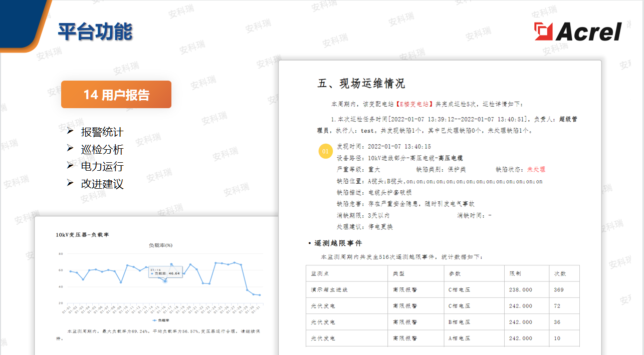Click the 五、现场运维情况 report heading

pyautogui.click(x=361, y=84)
